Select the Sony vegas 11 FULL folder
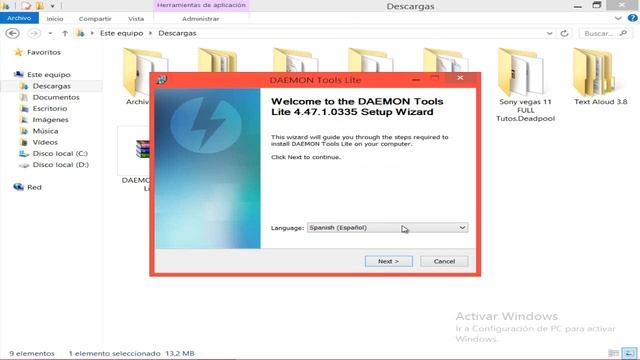 point(525,85)
